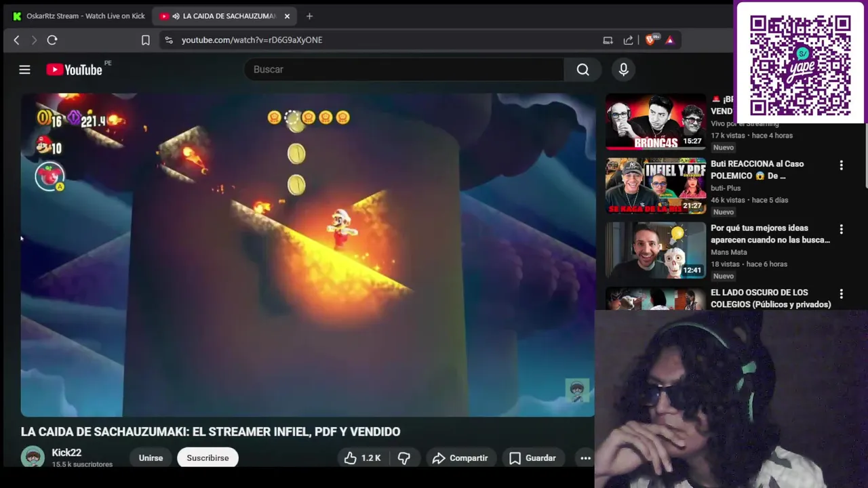Click the YouTube URL in address bar
868x488 pixels.
tap(252, 40)
